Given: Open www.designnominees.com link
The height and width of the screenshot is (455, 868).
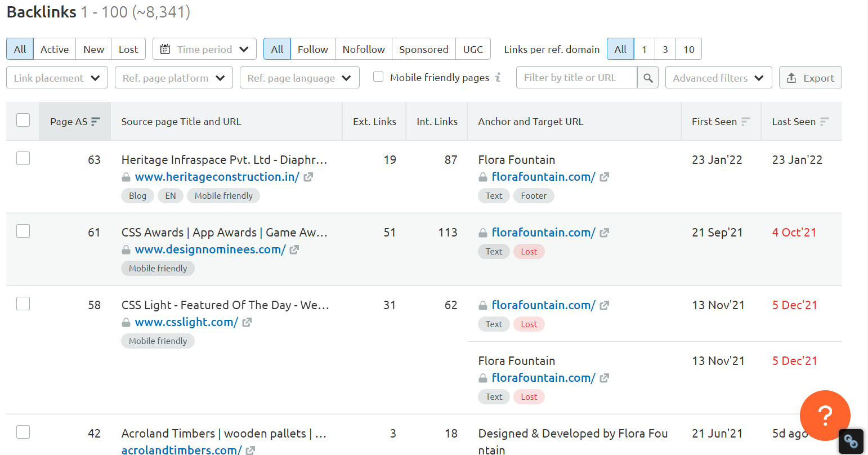Looking at the screenshot, I should point(211,249).
